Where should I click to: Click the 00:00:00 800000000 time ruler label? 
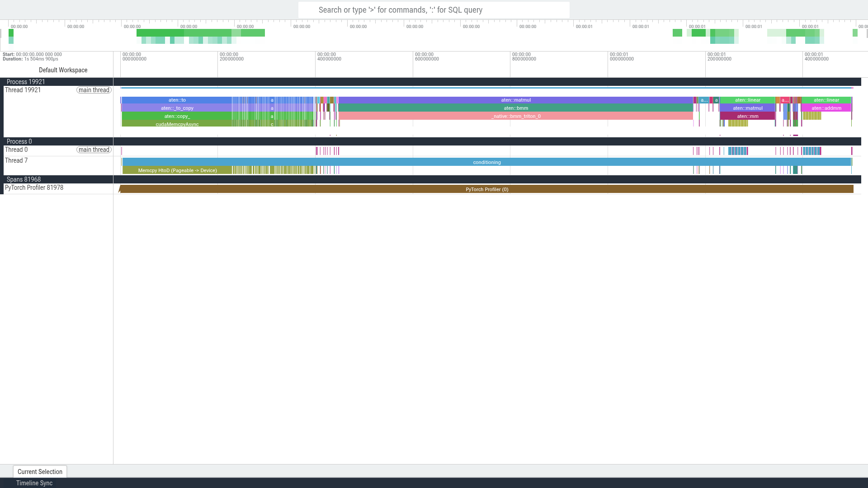[524, 56]
